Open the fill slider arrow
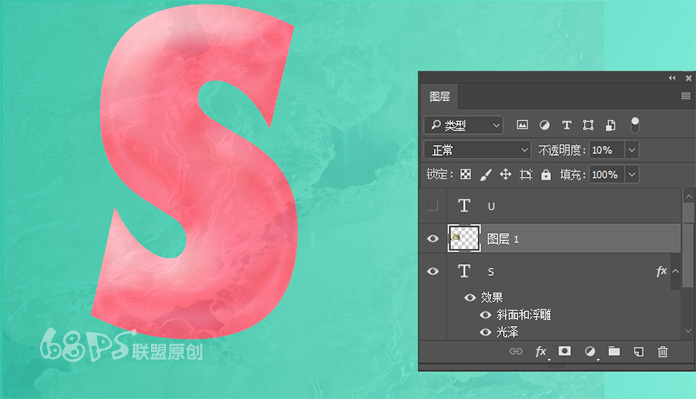The width and height of the screenshot is (696, 399). pyautogui.click(x=632, y=174)
